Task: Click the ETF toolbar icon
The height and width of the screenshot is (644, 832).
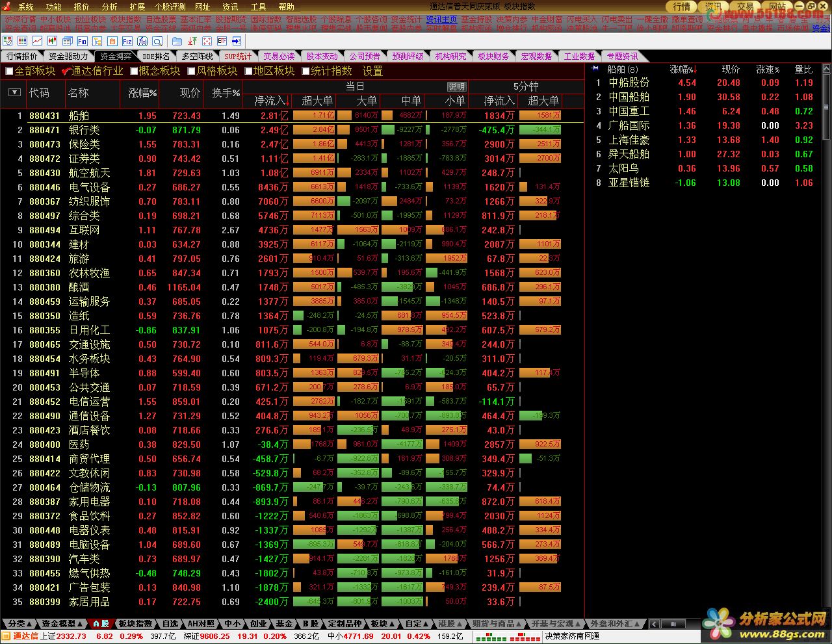Action: (x=222, y=40)
